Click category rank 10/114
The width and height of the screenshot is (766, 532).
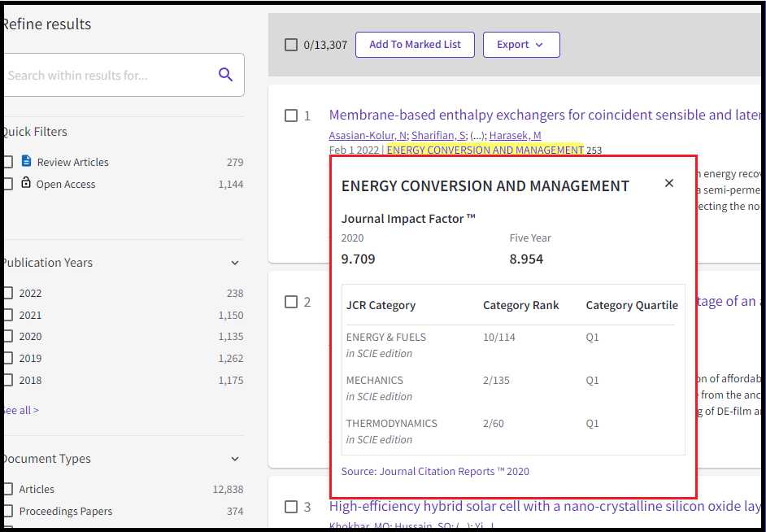[498, 337]
